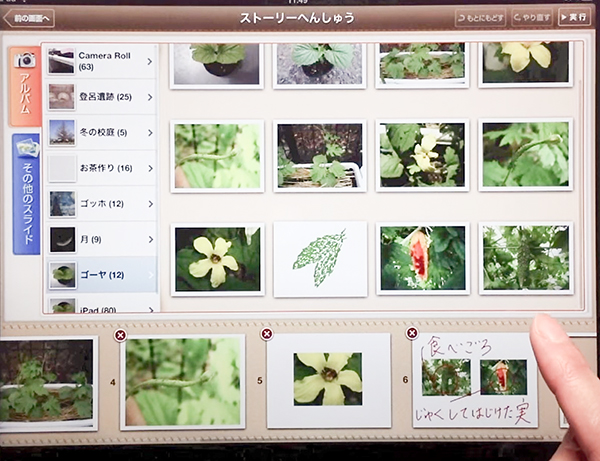Pick the burst red ripe goya photo
The width and height of the screenshot is (600, 461).
(x=423, y=258)
